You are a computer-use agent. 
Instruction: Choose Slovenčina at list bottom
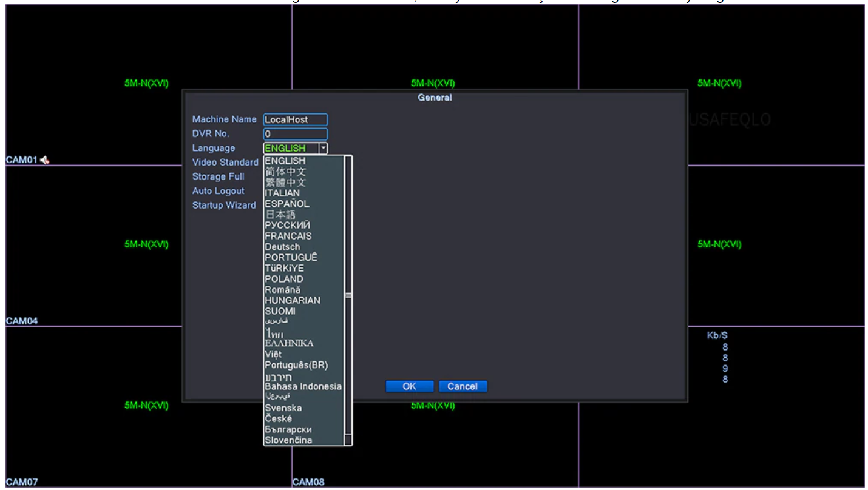pos(288,440)
